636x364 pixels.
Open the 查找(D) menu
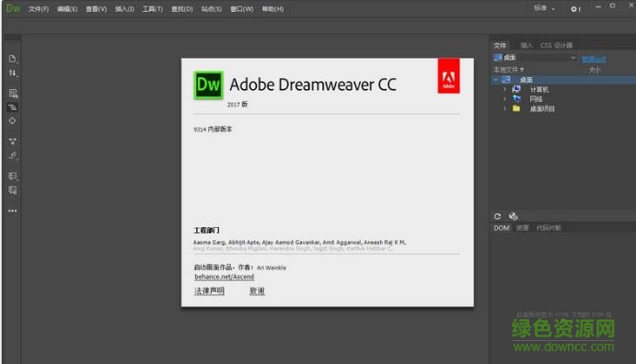tap(181, 9)
